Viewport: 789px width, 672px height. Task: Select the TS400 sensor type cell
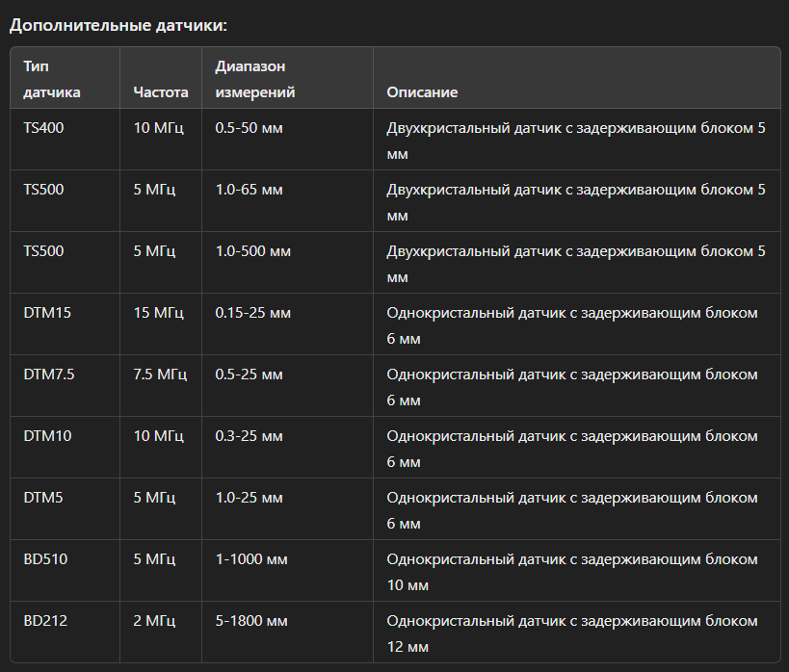coord(44,127)
